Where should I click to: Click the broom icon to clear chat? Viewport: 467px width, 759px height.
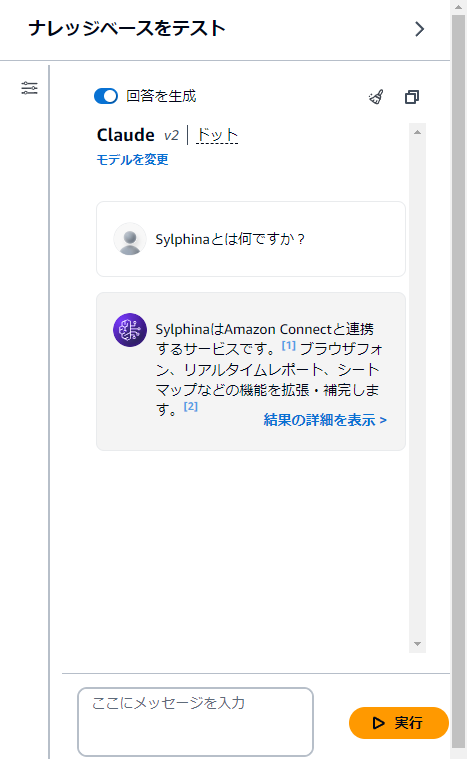pos(377,97)
